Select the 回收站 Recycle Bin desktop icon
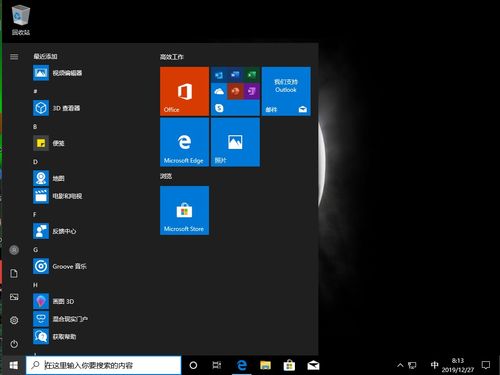Screen dimensions: 500x375 (21, 20)
